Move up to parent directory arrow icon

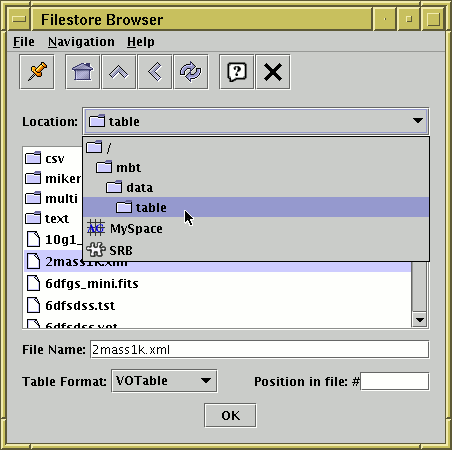(x=119, y=72)
